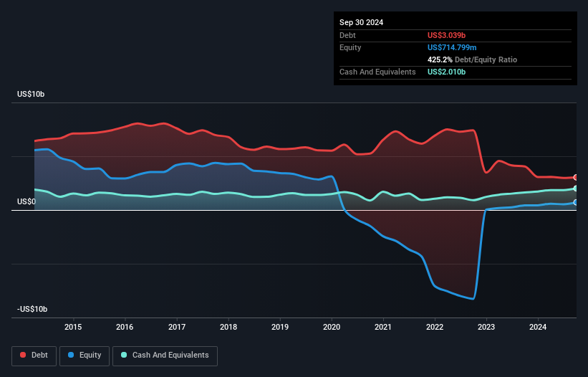Screen dimensions: 588x377
Task: Click the 2018 x-axis label
Action: coord(228,327)
